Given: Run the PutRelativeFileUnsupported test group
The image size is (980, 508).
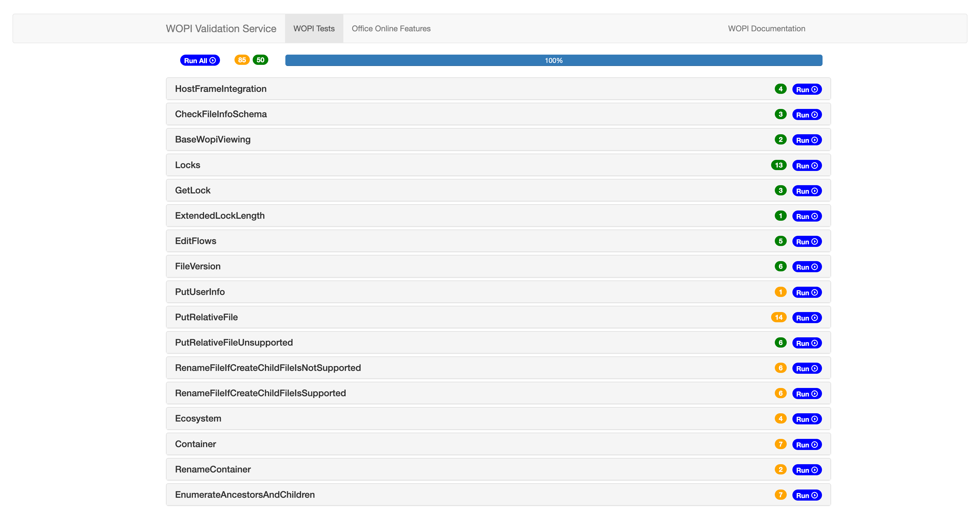Looking at the screenshot, I should (807, 343).
